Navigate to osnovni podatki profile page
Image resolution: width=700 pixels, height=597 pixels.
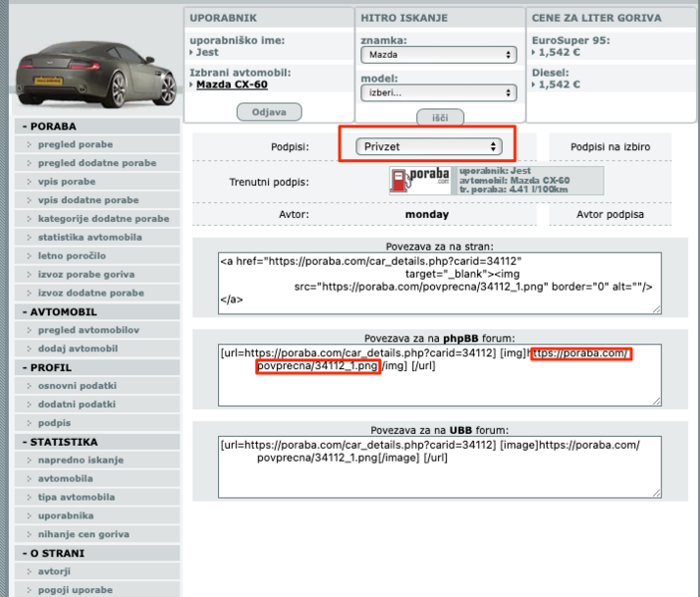pyautogui.click(x=77, y=386)
